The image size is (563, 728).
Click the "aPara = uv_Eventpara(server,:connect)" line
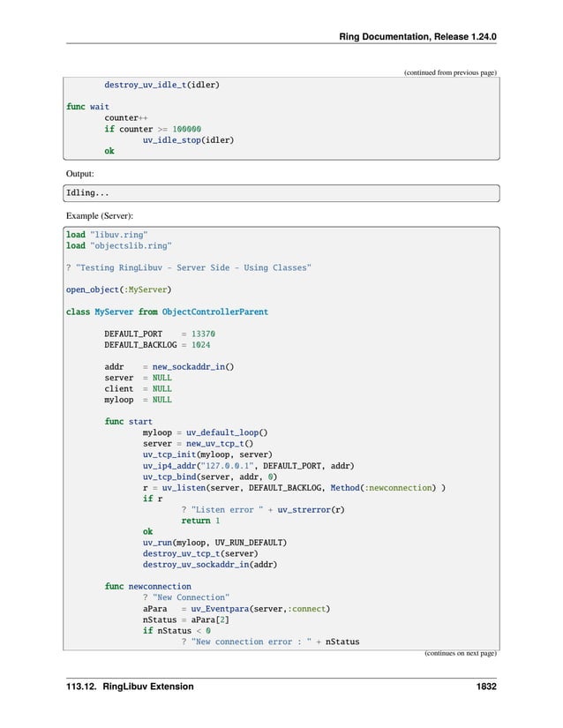(x=236, y=609)
